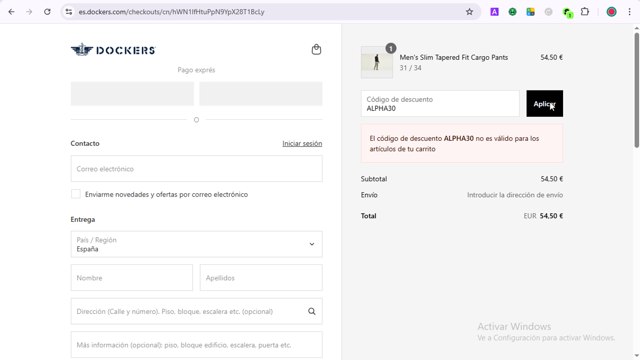
Task: Click the 'Pago exprés' label
Action: [x=196, y=70]
